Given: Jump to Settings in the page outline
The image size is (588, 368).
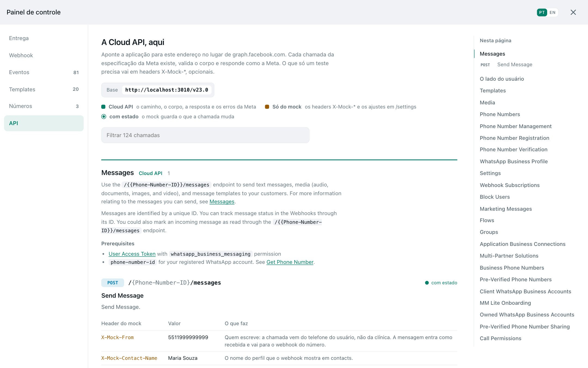Looking at the screenshot, I should 490,173.
